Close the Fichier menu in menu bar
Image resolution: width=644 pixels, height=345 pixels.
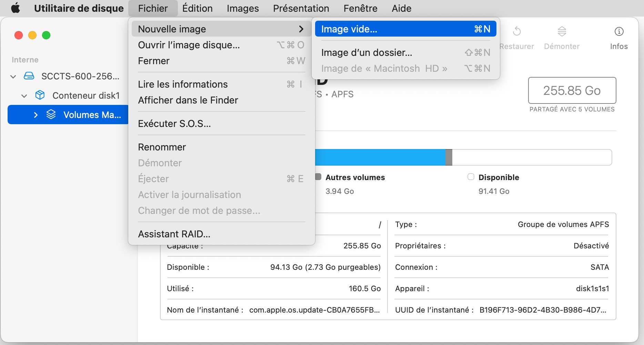(x=153, y=8)
